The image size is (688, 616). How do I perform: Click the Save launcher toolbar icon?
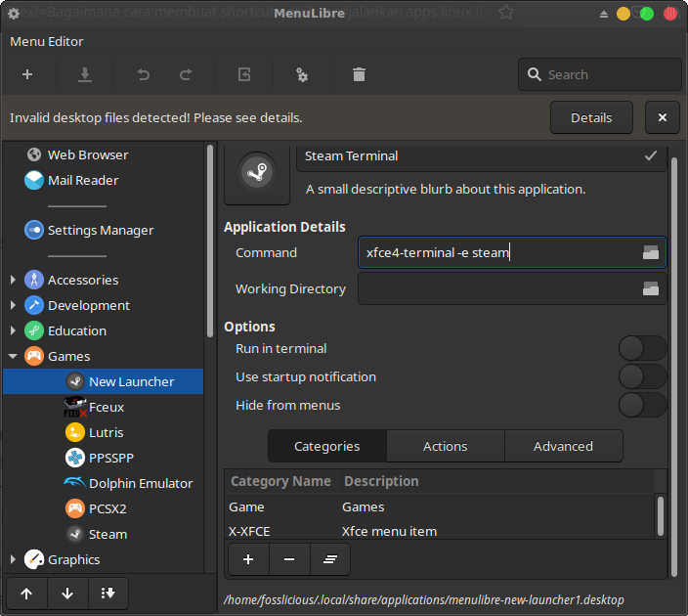(85, 74)
